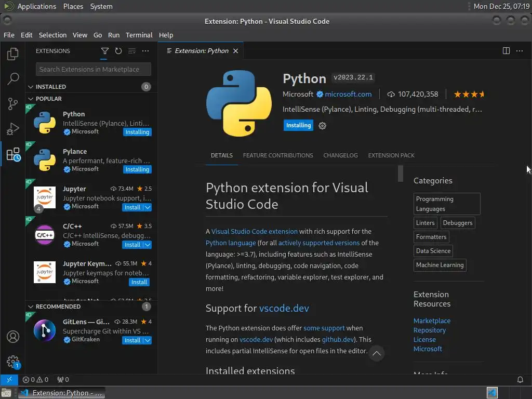Click the Python logo in sidebar list
532x399 pixels.
click(x=45, y=123)
